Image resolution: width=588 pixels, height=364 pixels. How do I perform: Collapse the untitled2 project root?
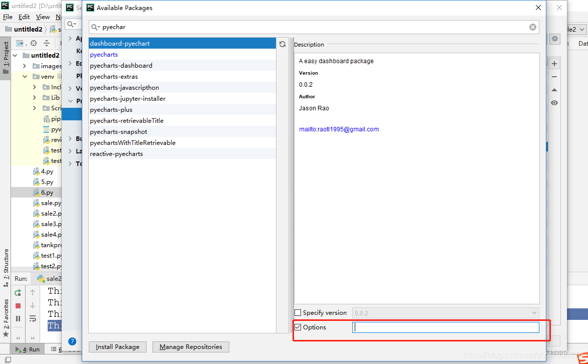click(x=15, y=56)
